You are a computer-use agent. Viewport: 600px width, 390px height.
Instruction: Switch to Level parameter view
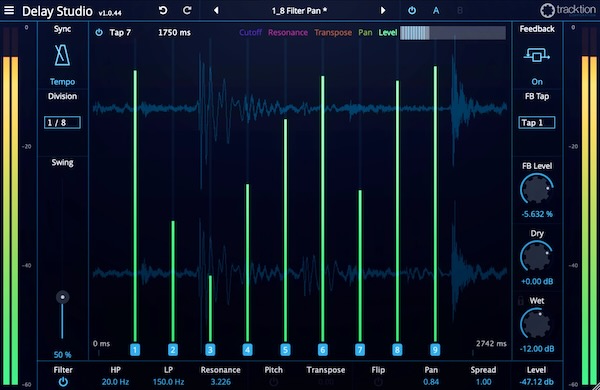point(388,33)
